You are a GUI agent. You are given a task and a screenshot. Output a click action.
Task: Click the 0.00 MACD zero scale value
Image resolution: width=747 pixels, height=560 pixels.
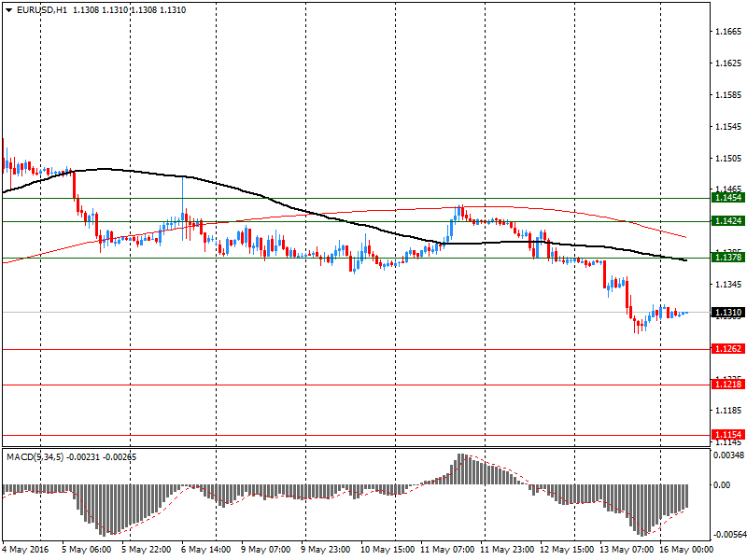click(722, 484)
